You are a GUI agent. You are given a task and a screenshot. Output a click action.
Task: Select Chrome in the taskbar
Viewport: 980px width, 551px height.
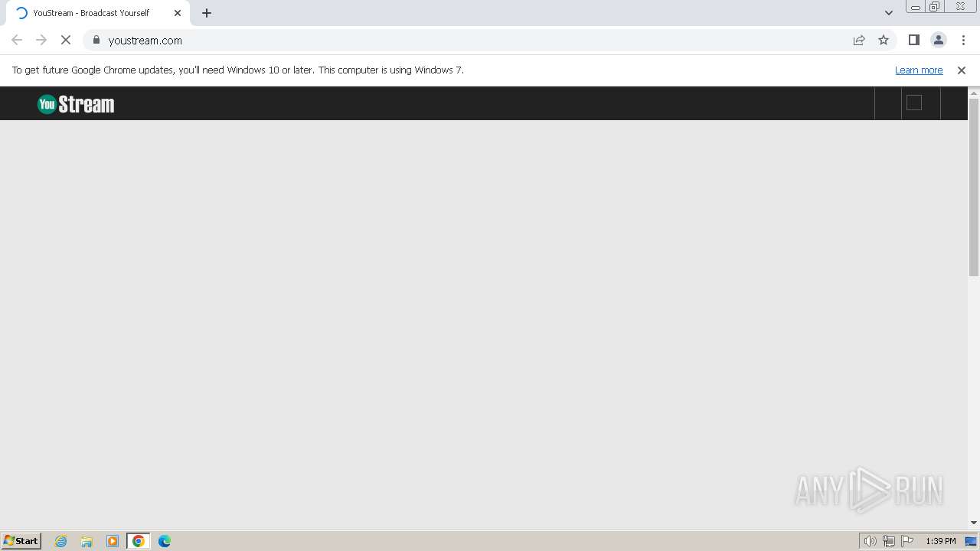coord(139,541)
